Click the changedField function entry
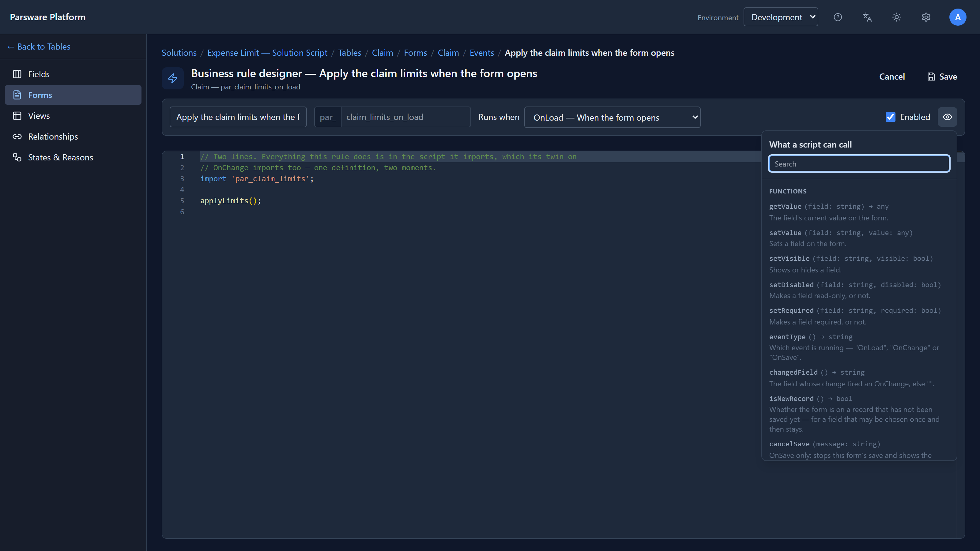The width and height of the screenshot is (980, 551). click(859, 378)
